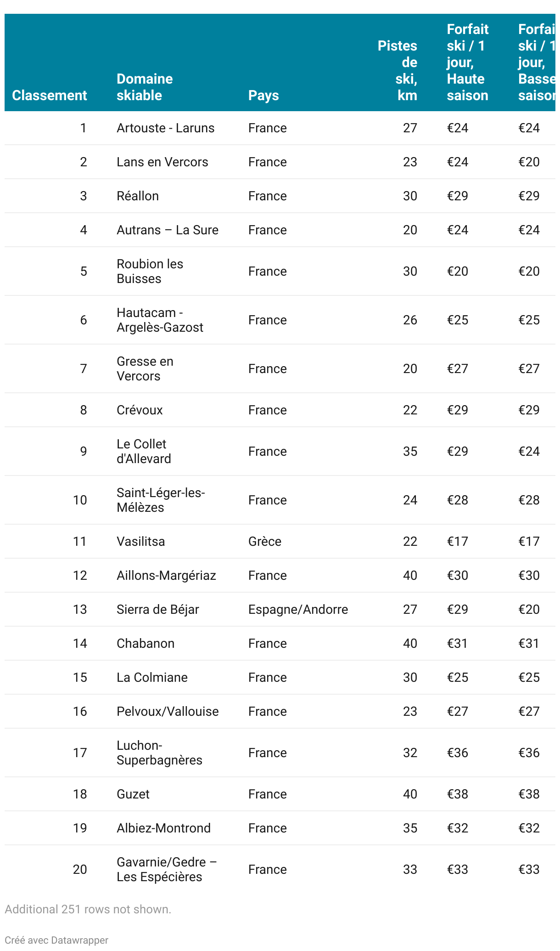560x951 pixels.
Task: Click Forfait ski Haute saison header
Action: 468,62
